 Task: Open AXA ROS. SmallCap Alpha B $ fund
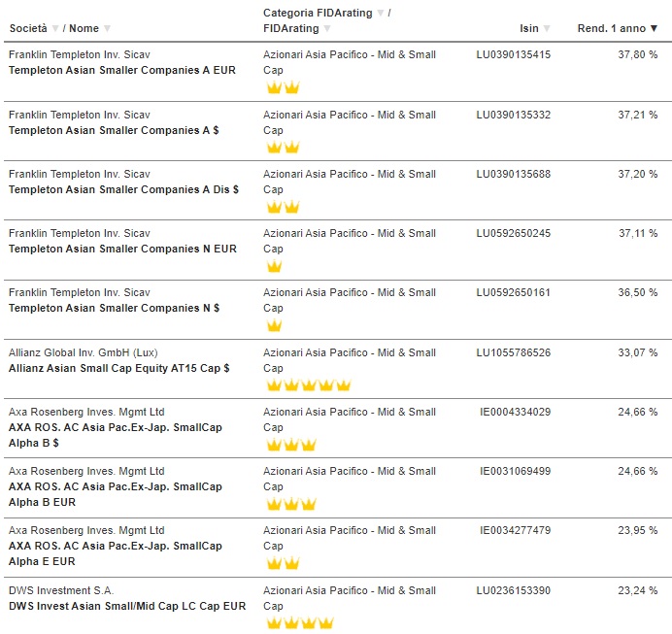coord(116,435)
